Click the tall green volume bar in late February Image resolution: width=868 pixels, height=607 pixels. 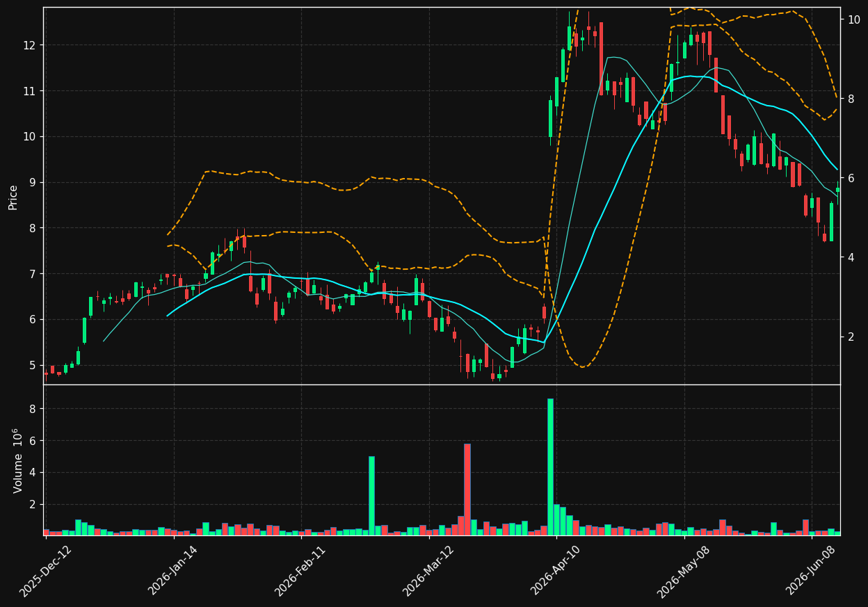click(x=371, y=496)
